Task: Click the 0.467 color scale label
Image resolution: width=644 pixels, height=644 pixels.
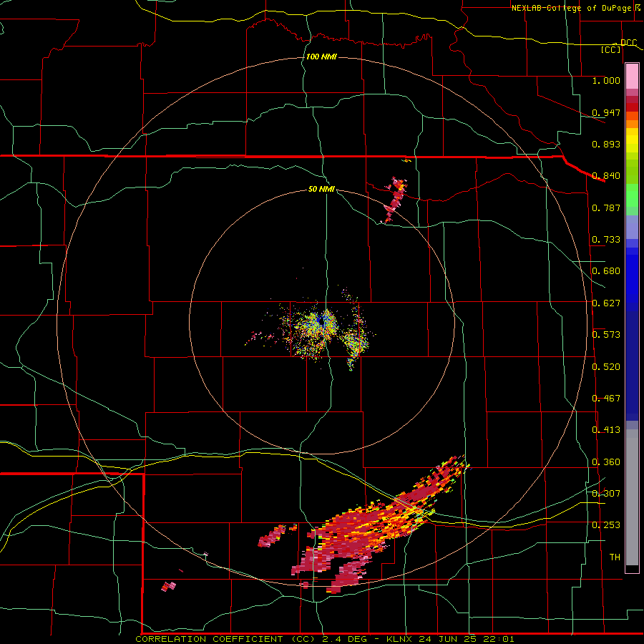Action: 606,399
